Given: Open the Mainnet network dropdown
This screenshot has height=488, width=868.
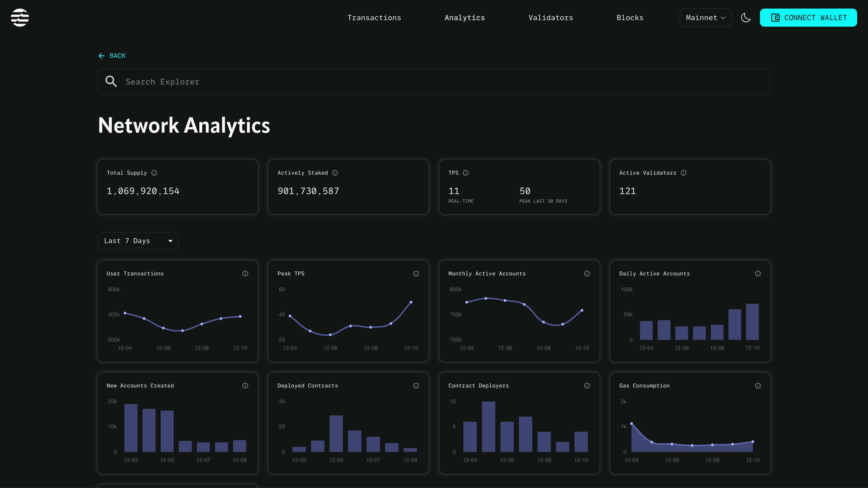Looking at the screenshot, I should pos(705,18).
